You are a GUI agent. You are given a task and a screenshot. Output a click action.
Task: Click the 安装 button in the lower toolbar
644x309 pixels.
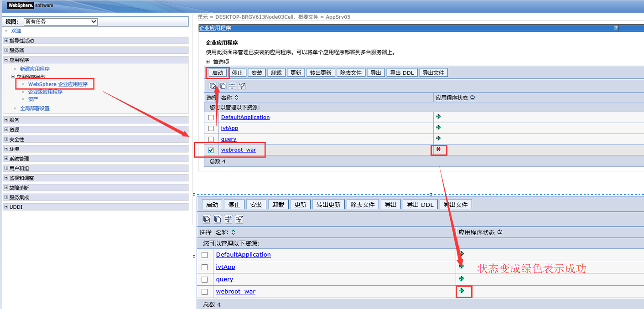click(x=256, y=205)
